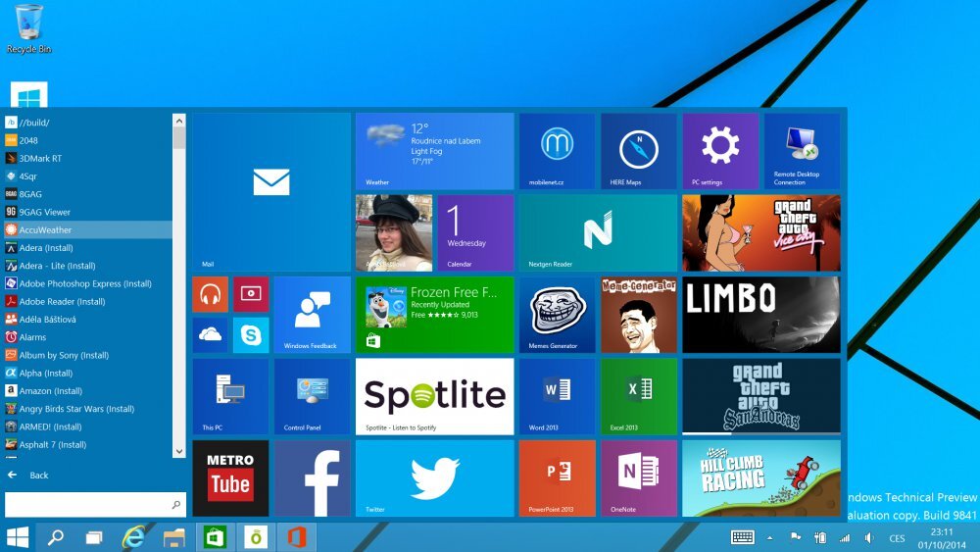Screen dimensions: 980x552
Task: Open Task View on the taskbar
Action: (x=94, y=537)
